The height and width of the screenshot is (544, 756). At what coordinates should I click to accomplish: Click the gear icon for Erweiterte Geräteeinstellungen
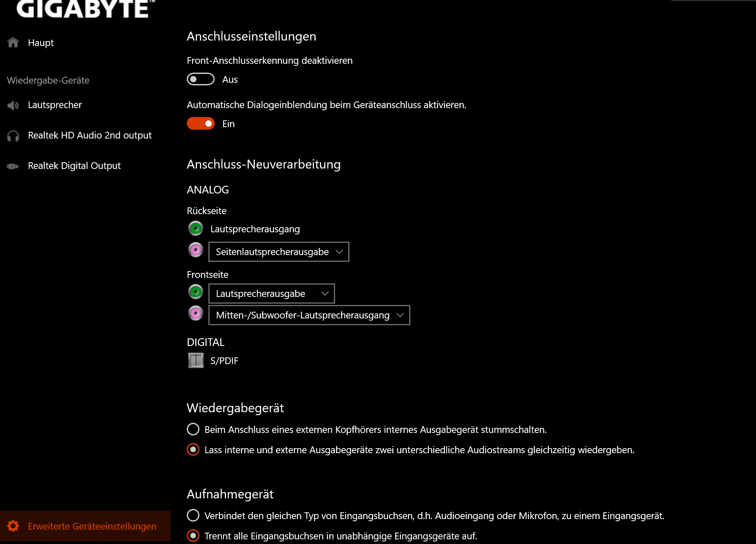(13, 526)
